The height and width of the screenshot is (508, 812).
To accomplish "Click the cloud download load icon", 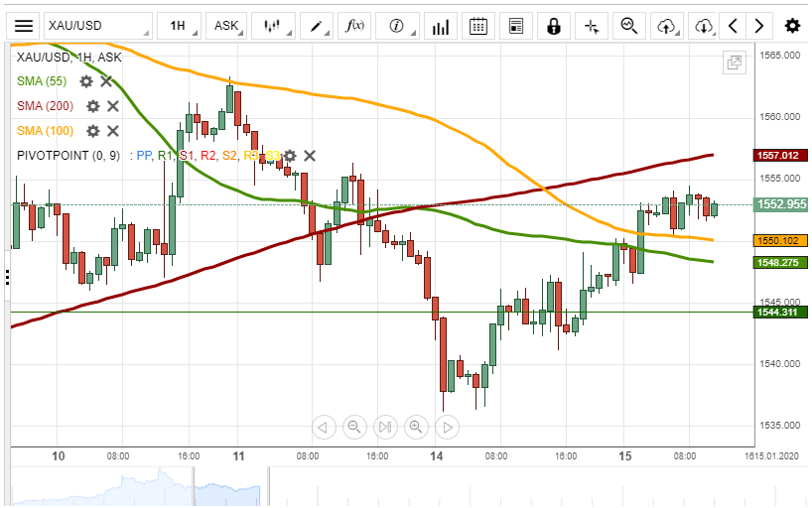I will click(x=703, y=26).
